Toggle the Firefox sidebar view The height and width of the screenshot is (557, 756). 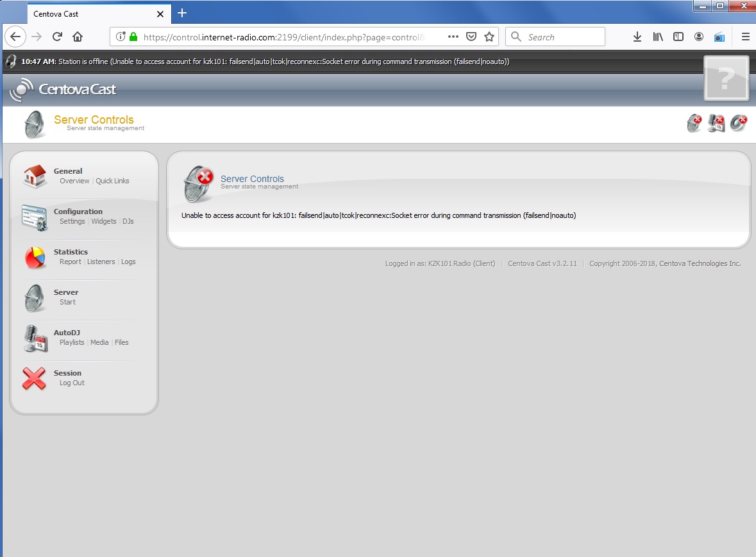point(678,37)
